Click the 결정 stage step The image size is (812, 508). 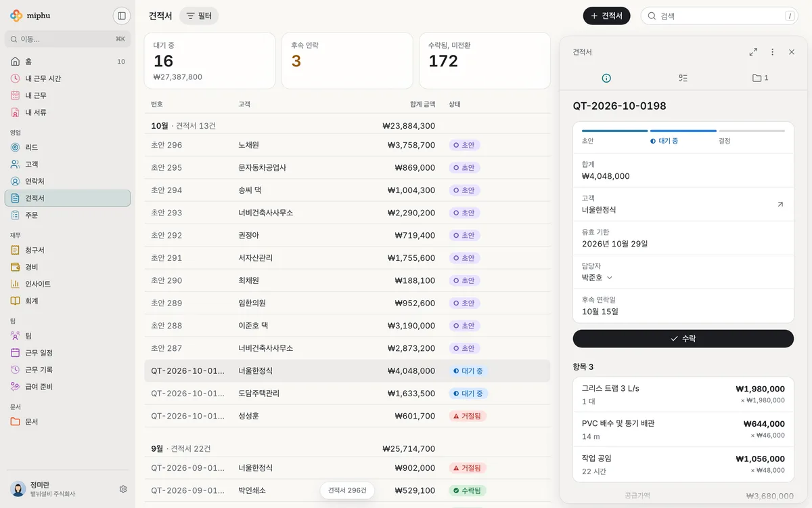[x=752, y=136]
